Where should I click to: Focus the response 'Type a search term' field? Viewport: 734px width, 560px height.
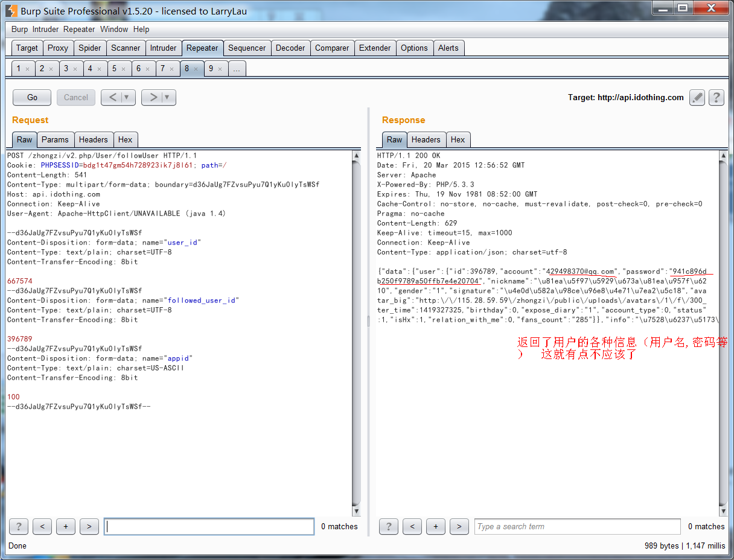(x=578, y=526)
